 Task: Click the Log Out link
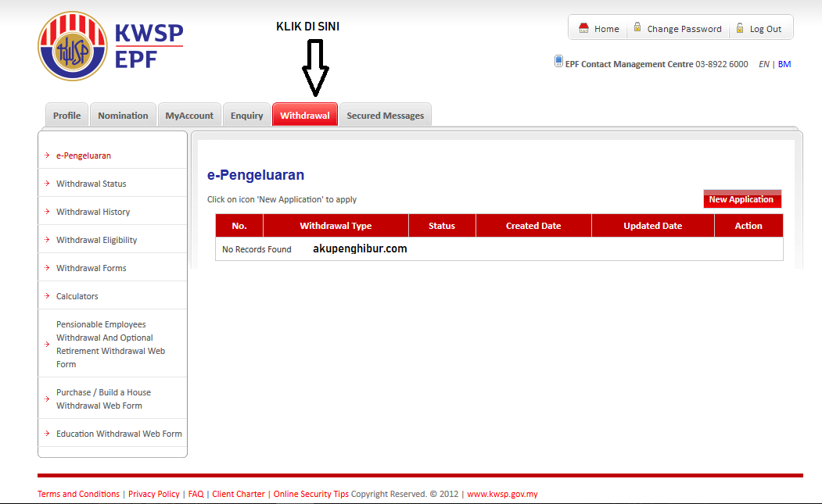[766, 29]
